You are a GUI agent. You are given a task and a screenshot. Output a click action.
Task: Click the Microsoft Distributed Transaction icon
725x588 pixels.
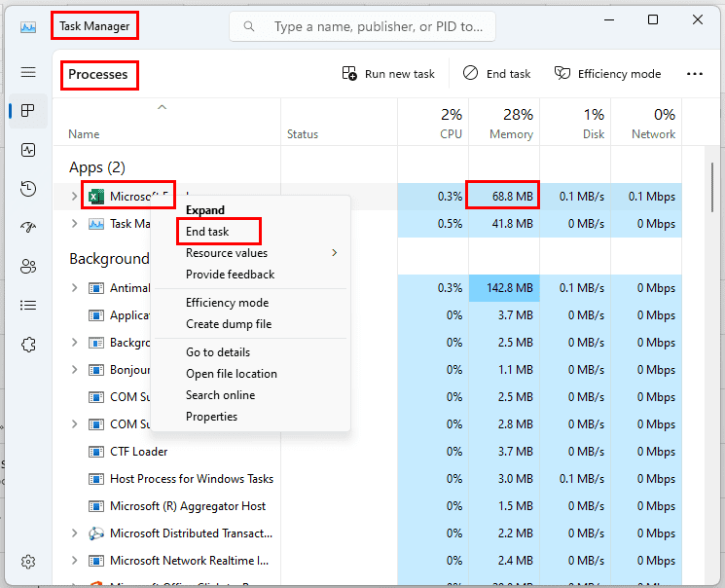[x=96, y=533]
